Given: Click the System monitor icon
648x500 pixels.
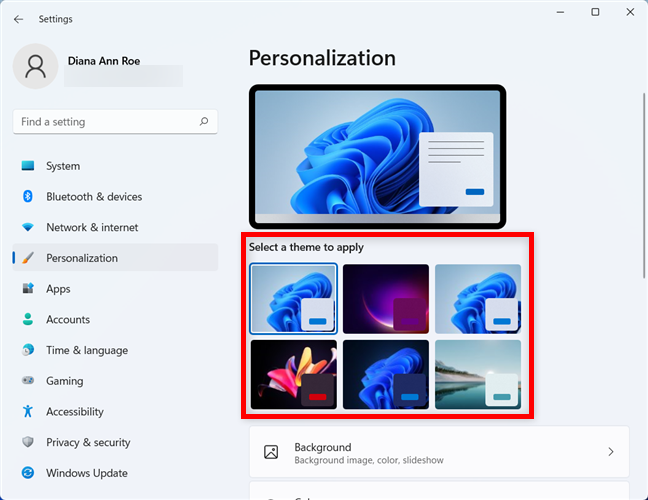Looking at the screenshot, I should pyautogui.click(x=28, y=166).
